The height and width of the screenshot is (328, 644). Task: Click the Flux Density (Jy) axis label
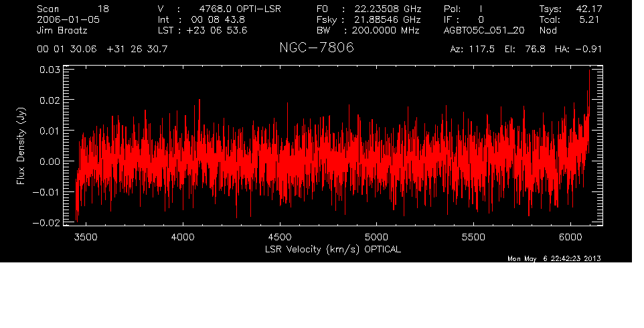[x=21, y=146]
